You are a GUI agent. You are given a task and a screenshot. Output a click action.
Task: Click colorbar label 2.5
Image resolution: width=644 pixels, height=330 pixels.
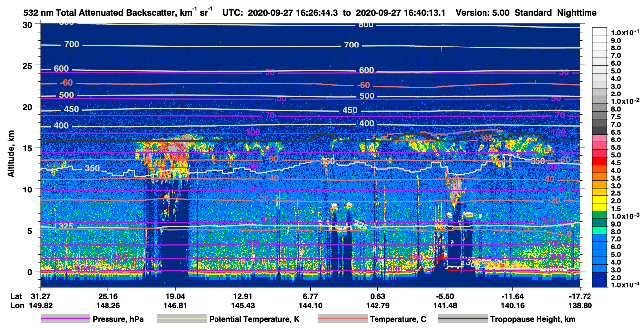(x=617, y=193)
